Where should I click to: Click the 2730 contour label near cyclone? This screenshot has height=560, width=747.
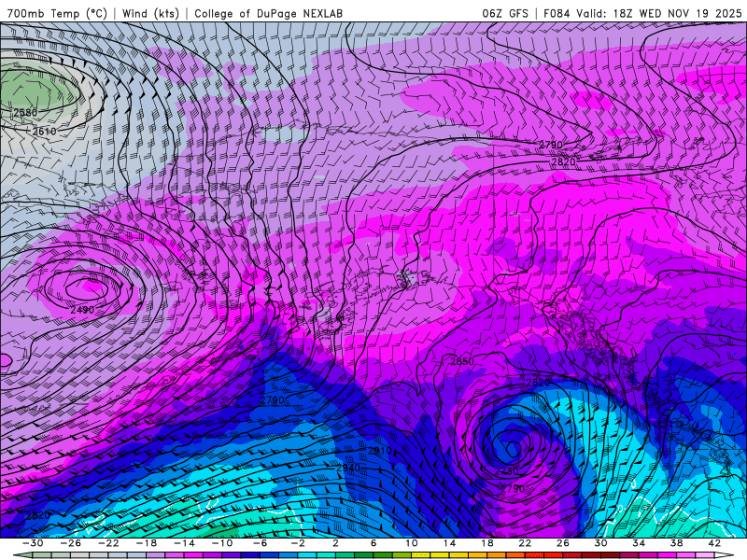(506, 471)
